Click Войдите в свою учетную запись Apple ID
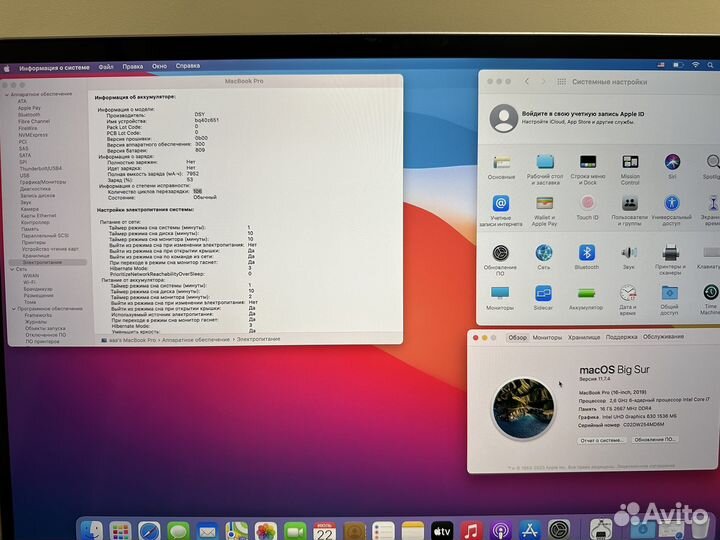Image resolution: width=720 pixels, height=540 pixels. (583, 113)
